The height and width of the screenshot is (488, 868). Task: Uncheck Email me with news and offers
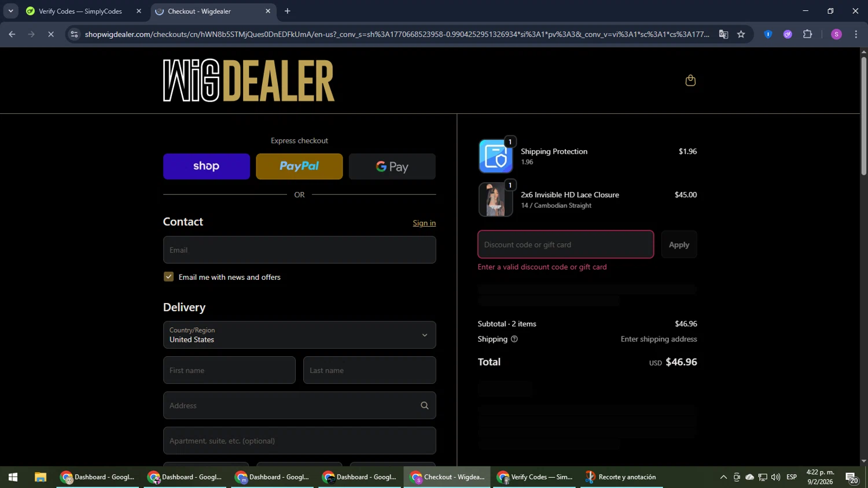tap(168, 277)
